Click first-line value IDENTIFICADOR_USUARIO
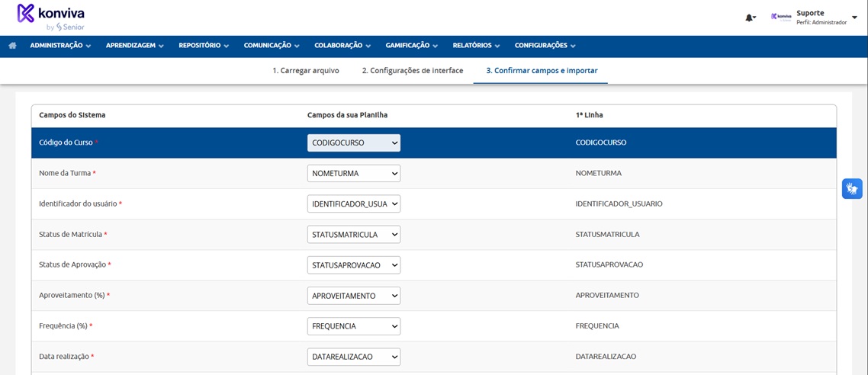 [619, 204]
